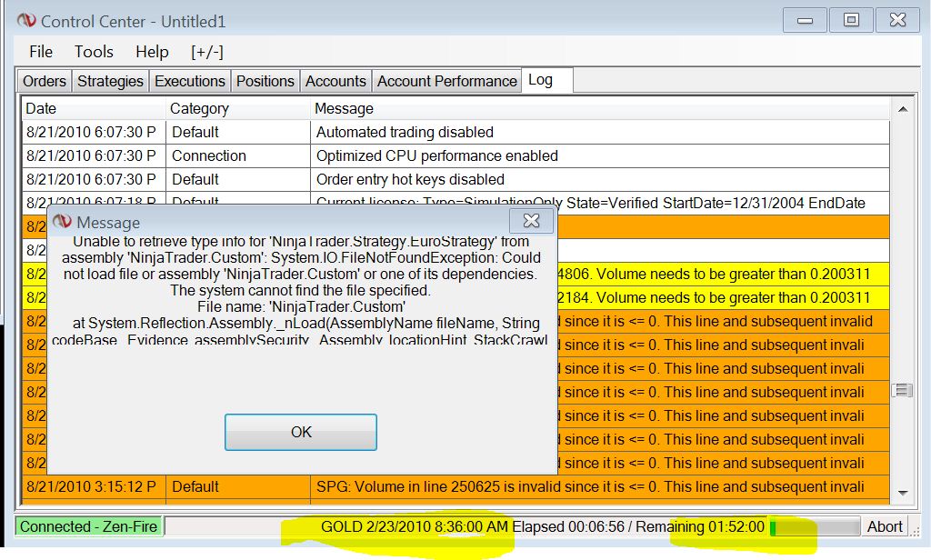Click the 'Connection' category cell
Screen dimensions: 931x560
(238, 155)
